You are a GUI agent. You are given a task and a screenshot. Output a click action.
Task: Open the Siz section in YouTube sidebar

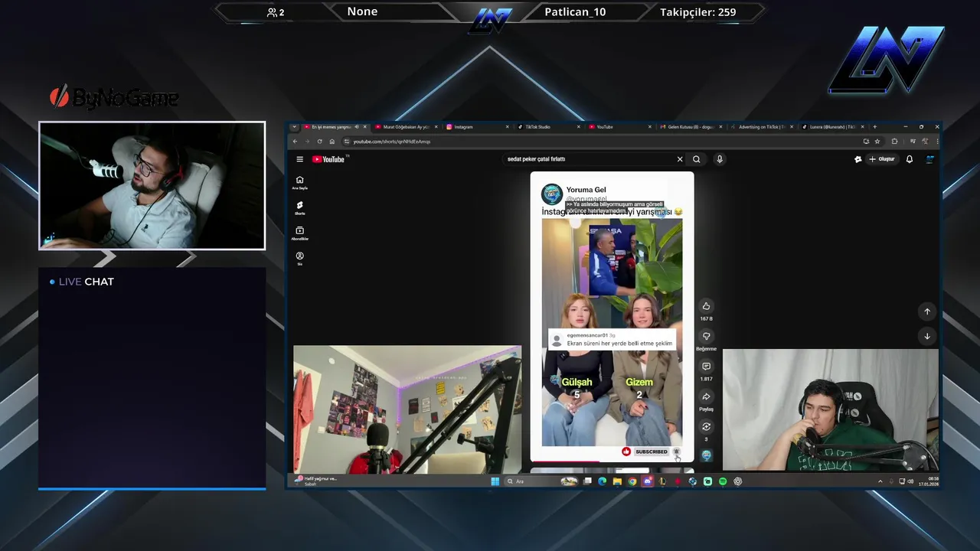coord(299,259)
